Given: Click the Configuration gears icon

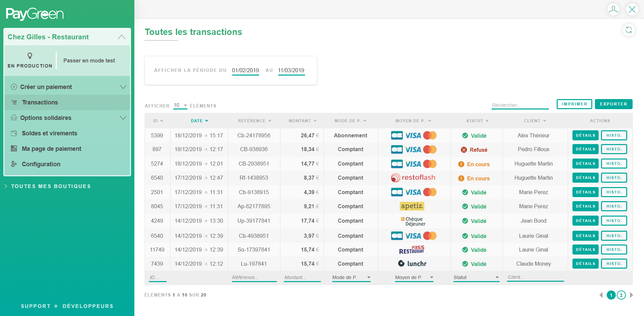Looking at the screenshot, I should 14,164.
